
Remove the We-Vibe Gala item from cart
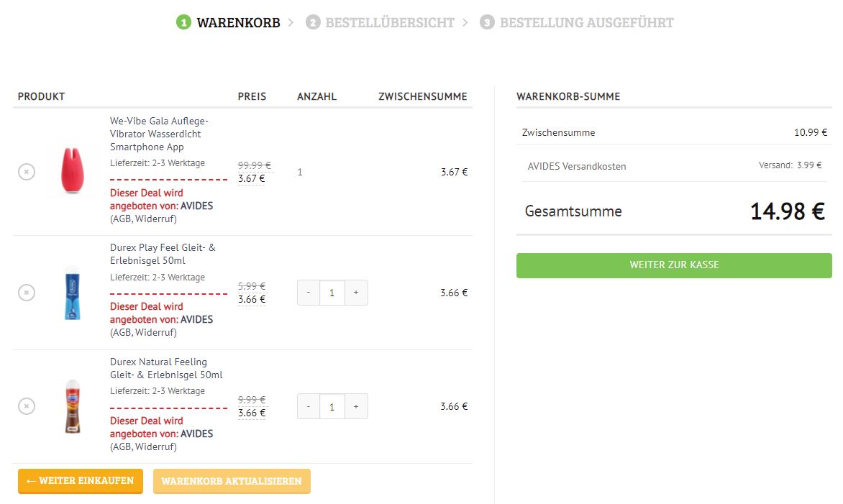click(x=27, y=172)
